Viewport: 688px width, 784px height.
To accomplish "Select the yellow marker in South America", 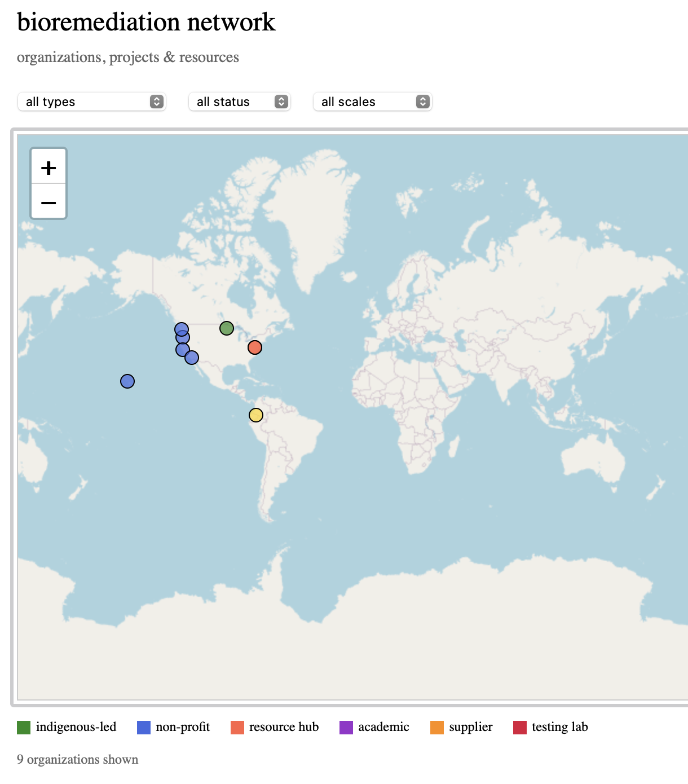I will (256, 415).
